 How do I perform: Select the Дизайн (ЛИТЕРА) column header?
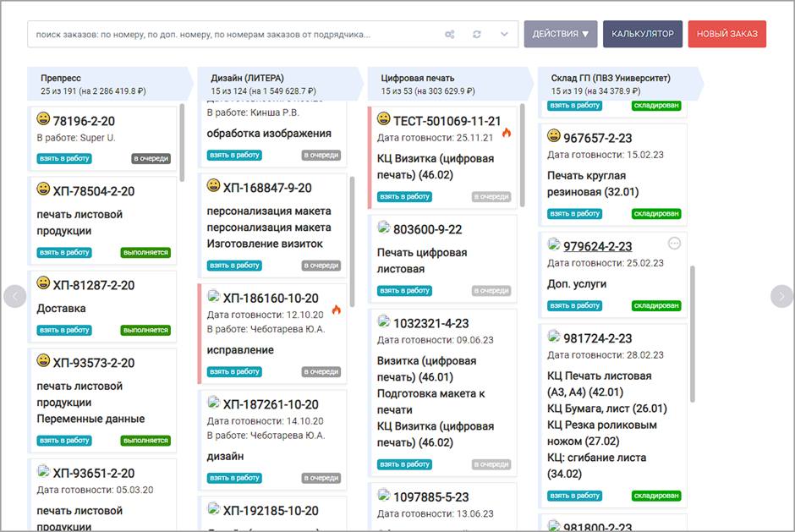pyautogui.click(x=280, y=85)
